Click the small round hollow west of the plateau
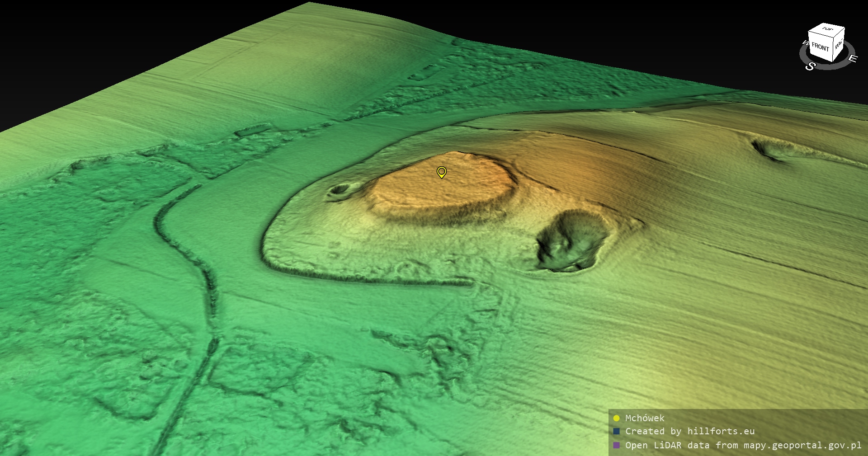The height and width of the screenshot is (456, 868). click(339, 189)
